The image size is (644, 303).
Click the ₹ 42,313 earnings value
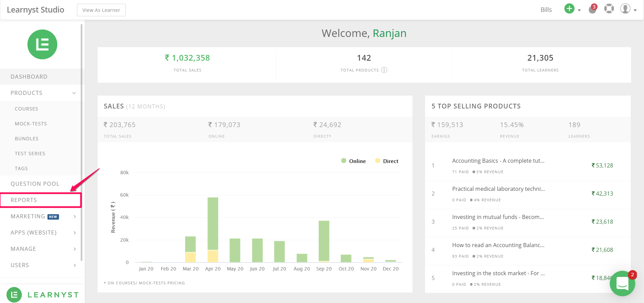tap(602, 194)
